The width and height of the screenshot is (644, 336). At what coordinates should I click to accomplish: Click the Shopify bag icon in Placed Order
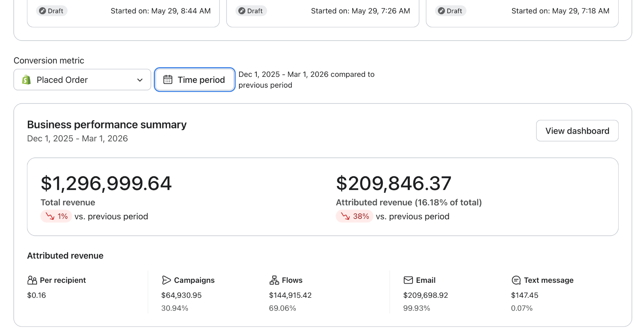27,80
